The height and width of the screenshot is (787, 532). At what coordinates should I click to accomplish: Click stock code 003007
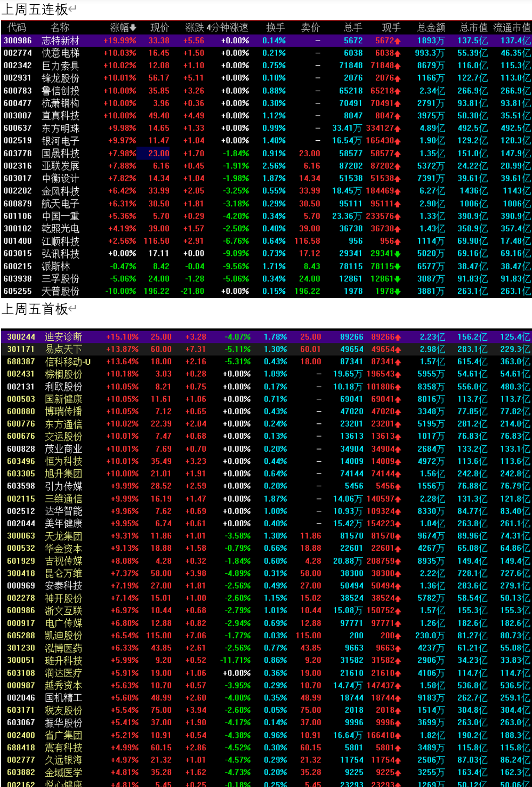click(18, 116)
